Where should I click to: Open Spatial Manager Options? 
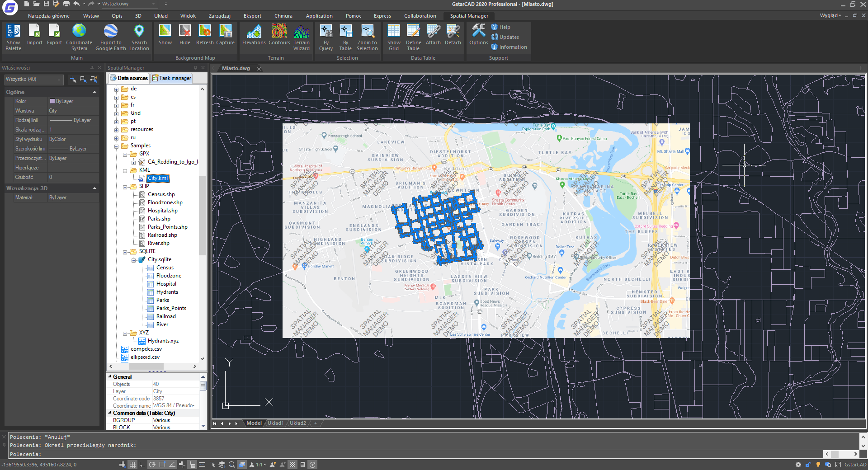pyautogui.click(x=478, y=35)
